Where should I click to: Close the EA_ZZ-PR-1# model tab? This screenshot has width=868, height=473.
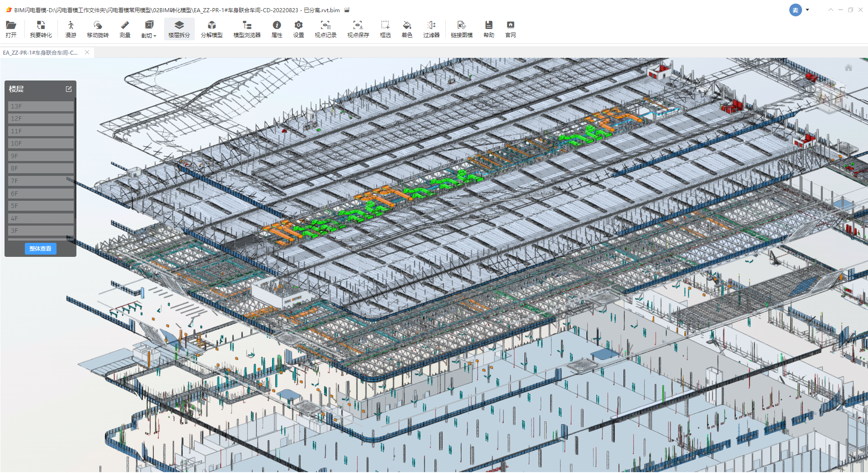click(87, 52)
